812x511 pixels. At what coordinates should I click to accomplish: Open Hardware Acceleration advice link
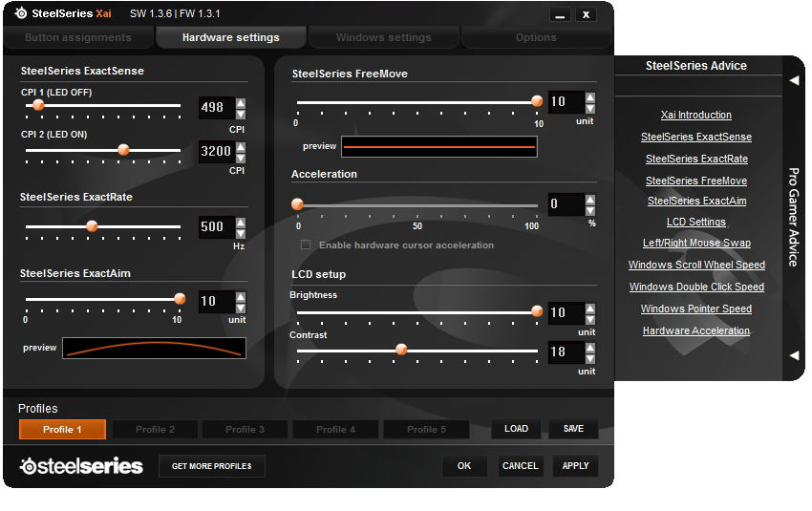[x=696, y=330]
